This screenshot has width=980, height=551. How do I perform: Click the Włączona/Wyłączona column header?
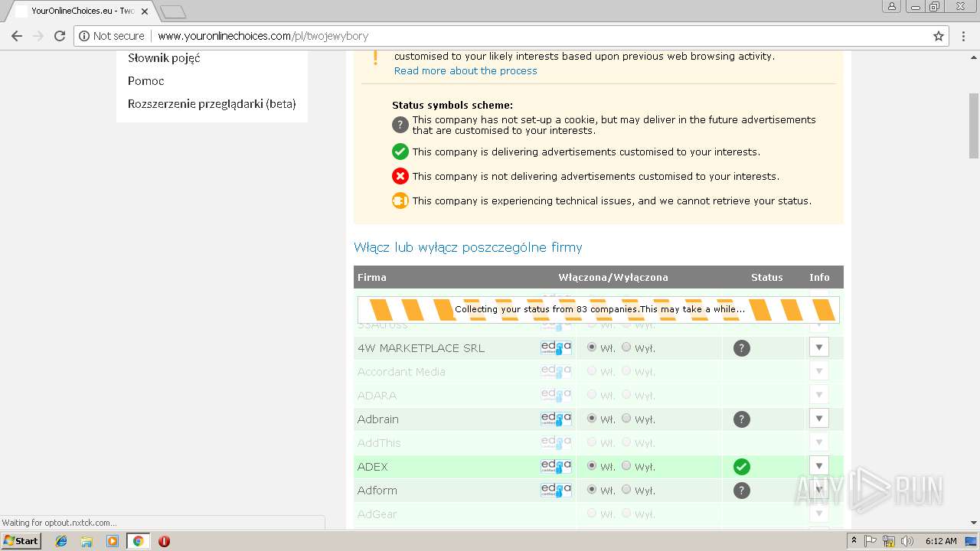tap(613, 277)
